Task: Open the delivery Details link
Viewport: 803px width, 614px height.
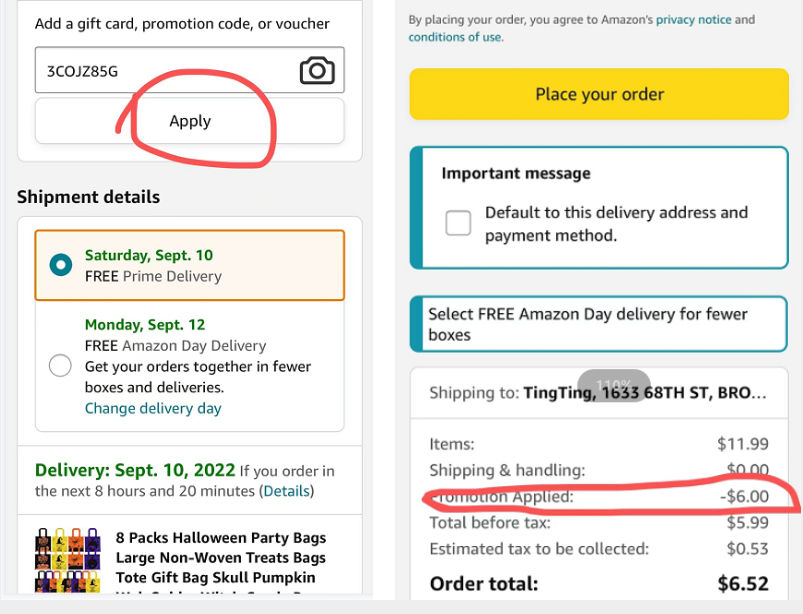Action: click(x=286, y=491)
